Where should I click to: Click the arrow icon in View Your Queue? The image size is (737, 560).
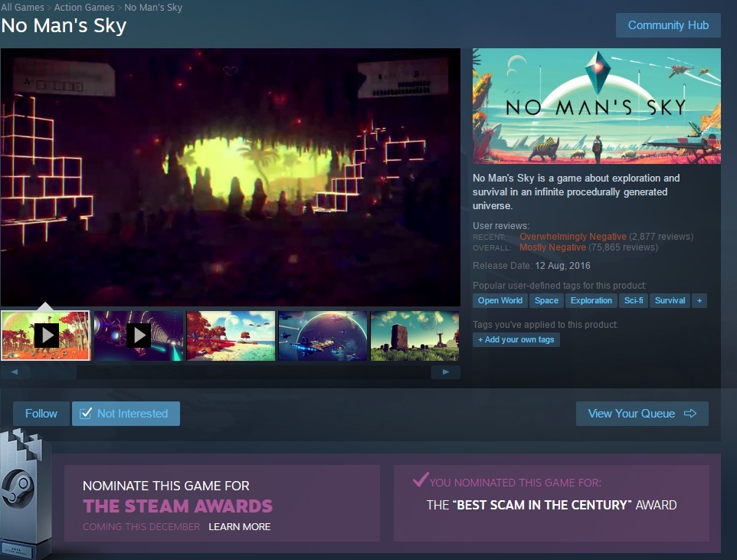tap(690, 414)
